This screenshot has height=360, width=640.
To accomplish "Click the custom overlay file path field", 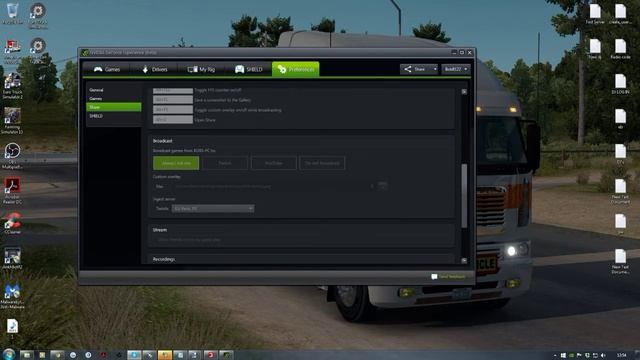I will pos(271,187).
